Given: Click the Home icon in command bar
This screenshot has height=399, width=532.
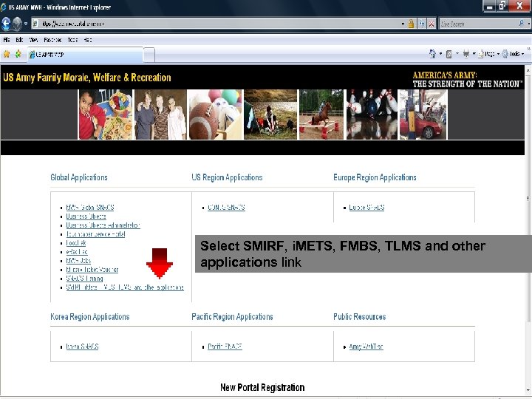Looking at the screenshot, I should click(x=432, y=54).
